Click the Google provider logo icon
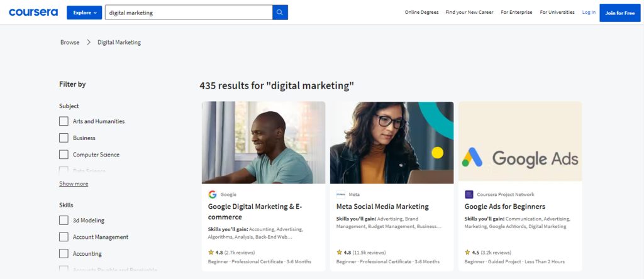644x279 pixels. tap(213, 194)
